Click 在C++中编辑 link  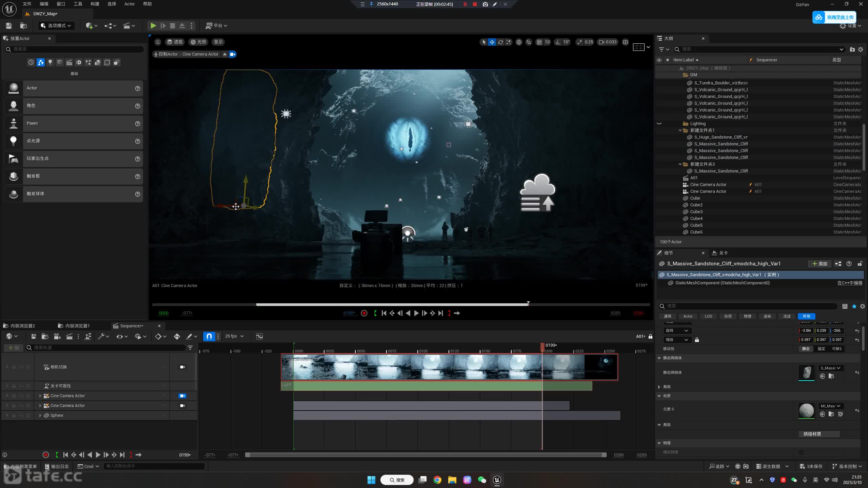pos(850,283)
